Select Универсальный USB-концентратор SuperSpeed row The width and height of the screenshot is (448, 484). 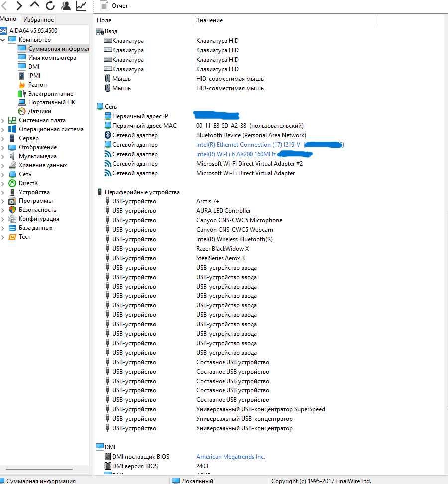coord(260,409)
